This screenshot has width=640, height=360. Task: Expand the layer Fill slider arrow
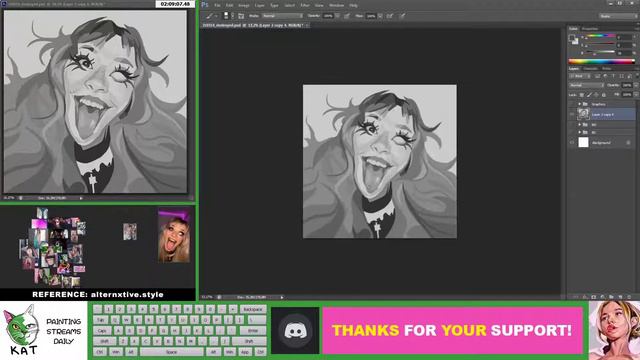click(636, 94)
